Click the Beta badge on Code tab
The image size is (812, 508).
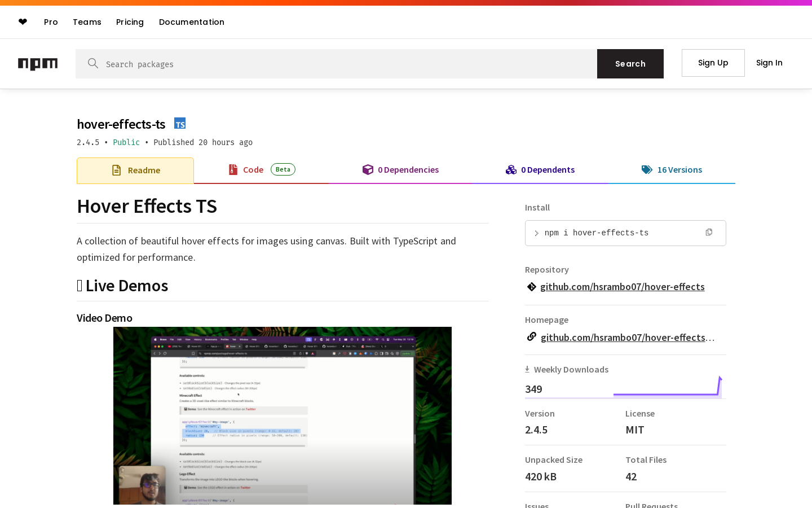click(283, 169)
